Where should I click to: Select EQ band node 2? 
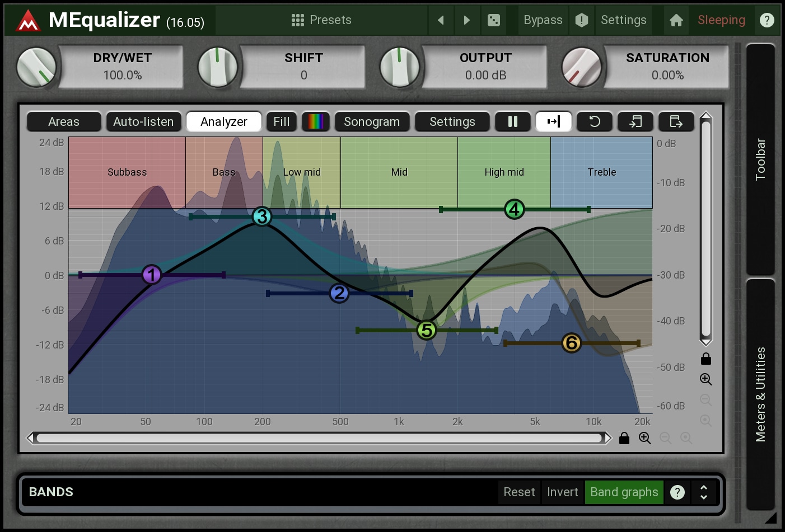click(339, 293)
